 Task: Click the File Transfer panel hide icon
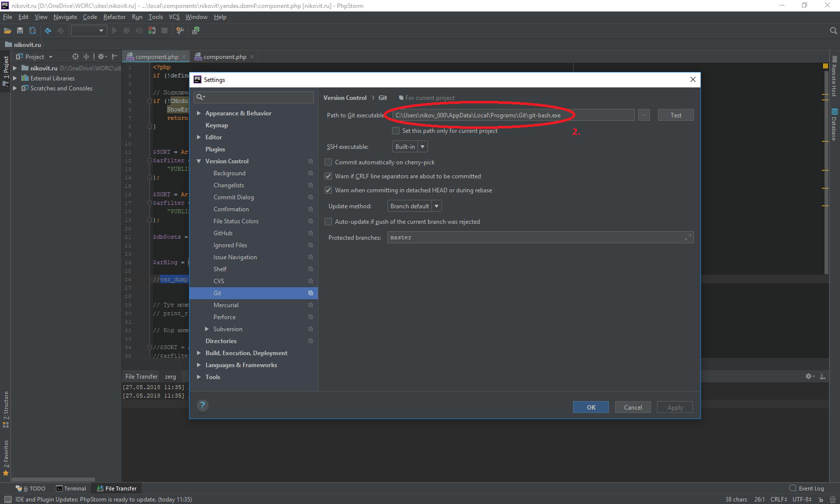[822, 376]
